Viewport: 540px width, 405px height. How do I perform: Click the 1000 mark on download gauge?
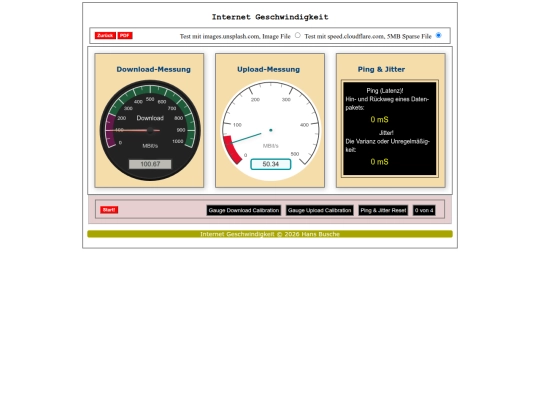coord(178,141)
